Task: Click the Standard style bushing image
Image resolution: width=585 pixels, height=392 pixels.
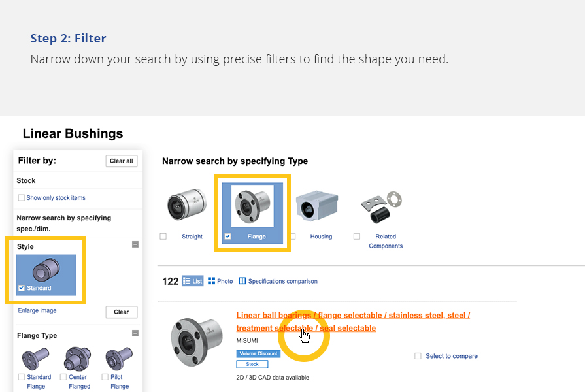Action: 46,269
